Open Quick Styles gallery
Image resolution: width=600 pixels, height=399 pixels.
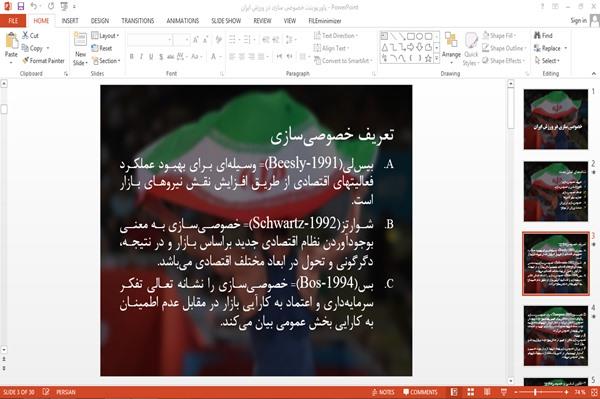[471, 49]
